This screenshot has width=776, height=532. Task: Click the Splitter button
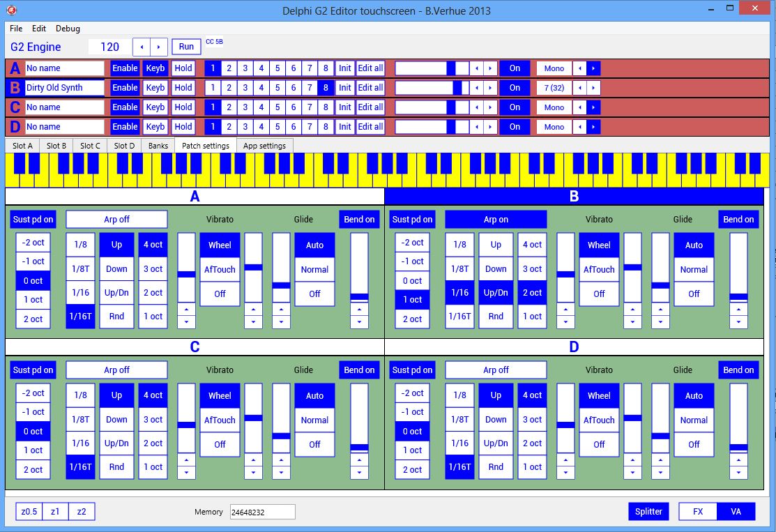(648, 511)
